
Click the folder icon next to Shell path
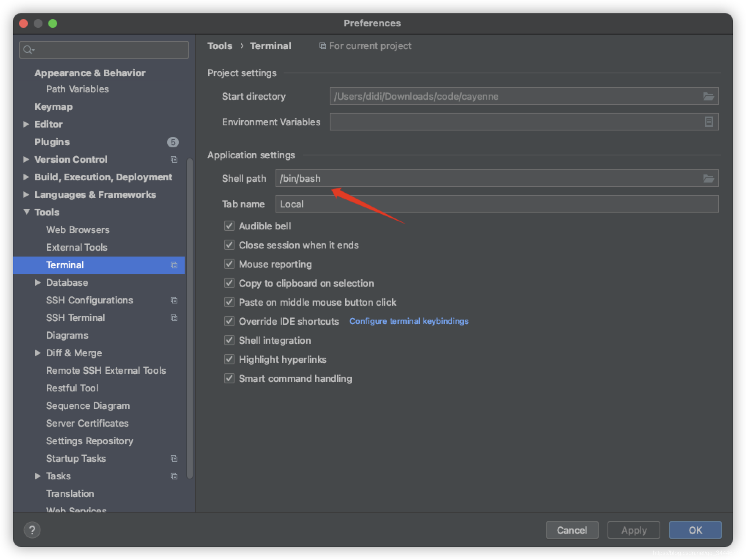pos(709,179)
